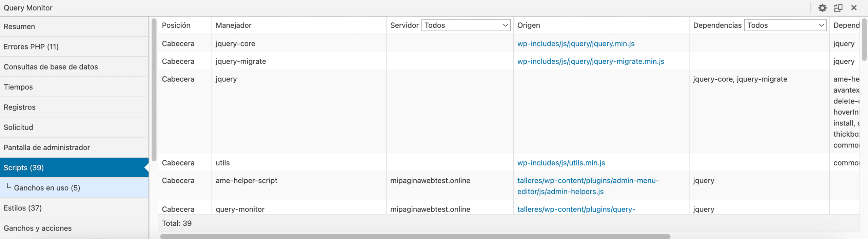The width and height of the screenshot is (868, 239).
Task: Toggle panel position with the pop-out icon
Action: pos(838,8)
